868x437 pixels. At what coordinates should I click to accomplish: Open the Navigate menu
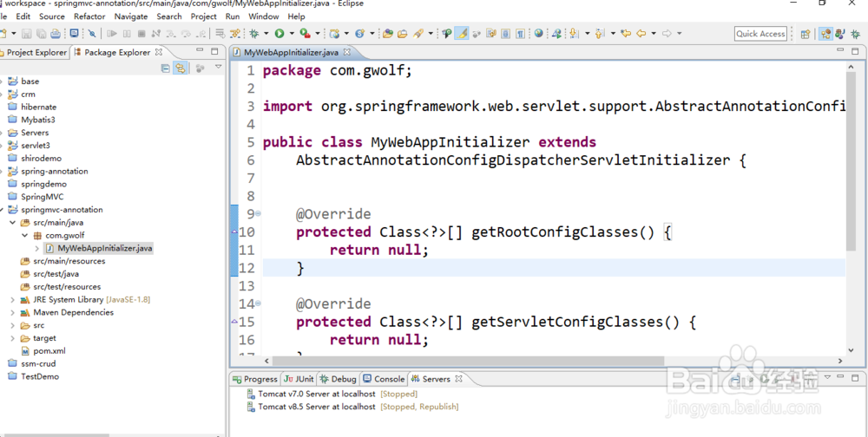pos(131,16)
